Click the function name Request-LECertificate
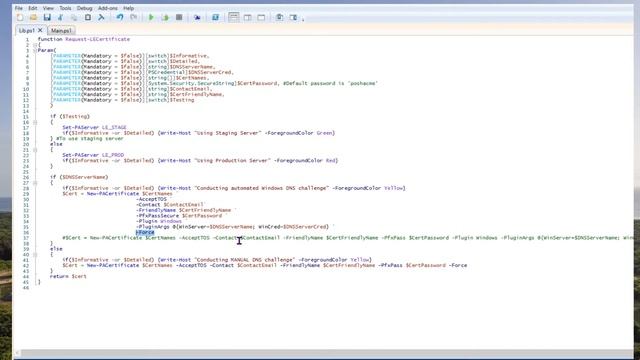 pos(98,39)
